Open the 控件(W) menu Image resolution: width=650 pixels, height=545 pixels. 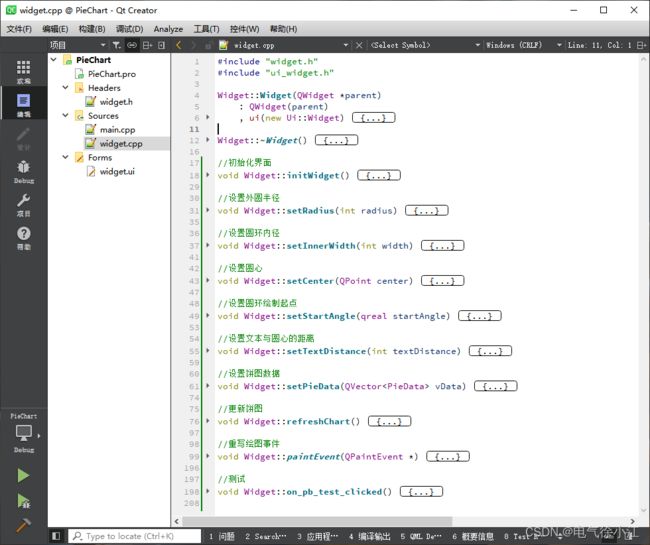[245, 29]
